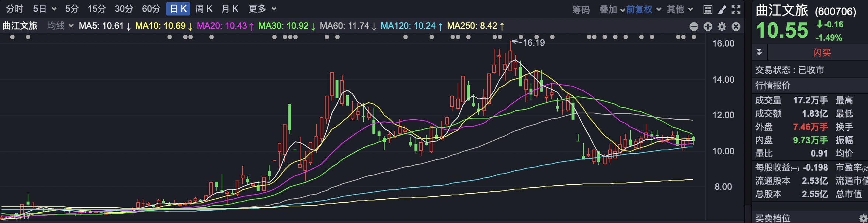This screenshot has height=223, width=868.
Task: Click the grid layout icon
Action: (x=708, y=10)
